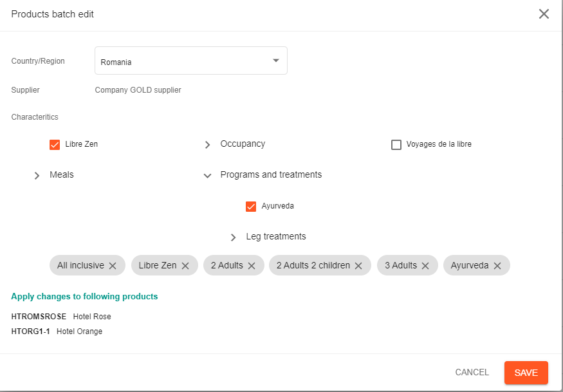Viewport: 563px width, 392px height.
Task: Click the Products batch edit title
Action: click(x=52, y=14)
